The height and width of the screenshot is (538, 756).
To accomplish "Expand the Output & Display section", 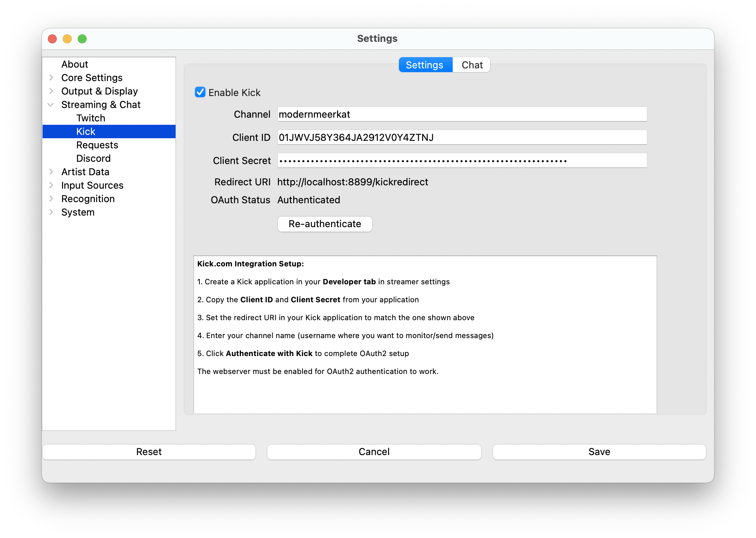I will [x=51, y=91].
